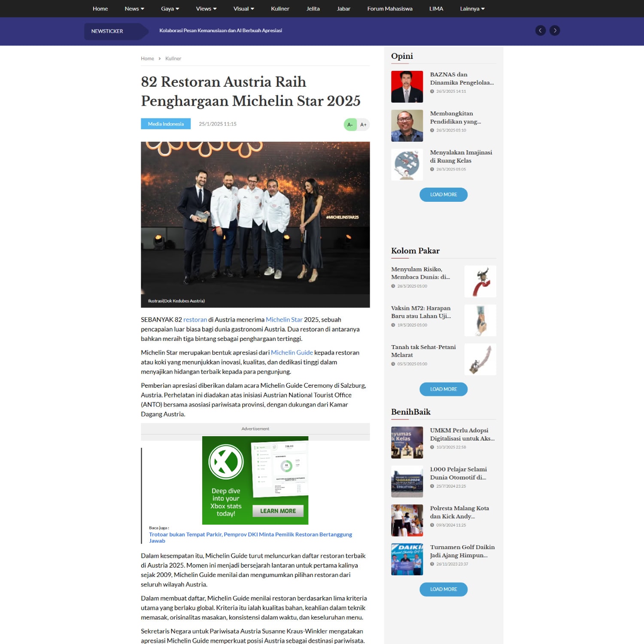Follow the 'restoran' link in article

(x=195, y=319)
